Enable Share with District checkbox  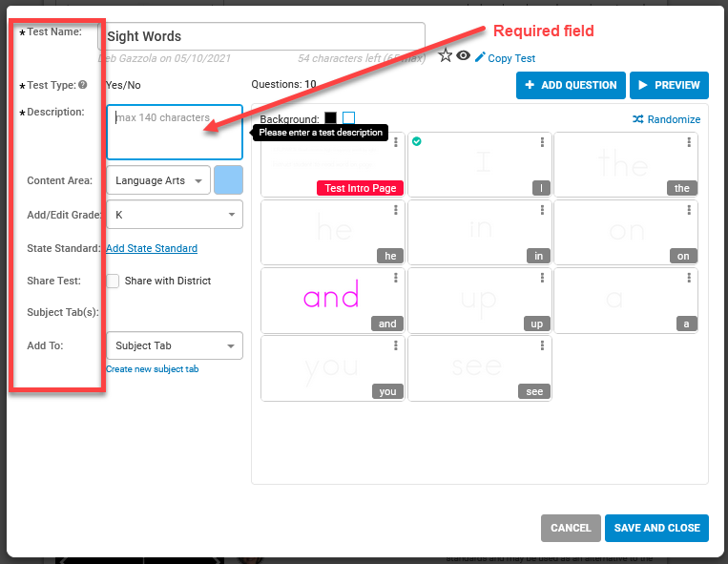pos(113,281)
